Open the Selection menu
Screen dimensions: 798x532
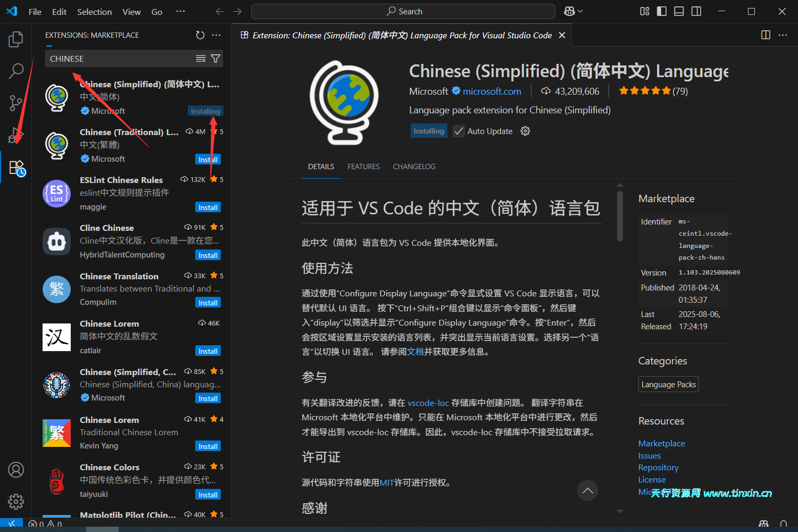point(95,12)
